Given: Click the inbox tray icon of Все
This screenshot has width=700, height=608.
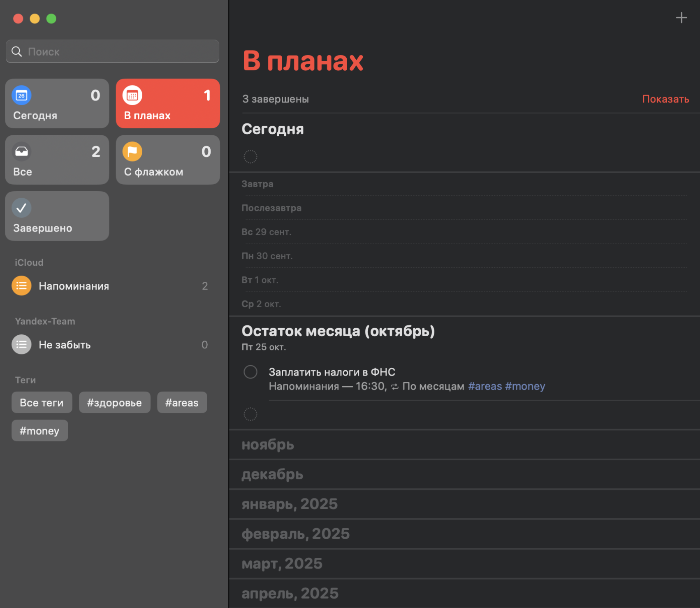Looking at the screenshot, I should click(x=21, y=152).
